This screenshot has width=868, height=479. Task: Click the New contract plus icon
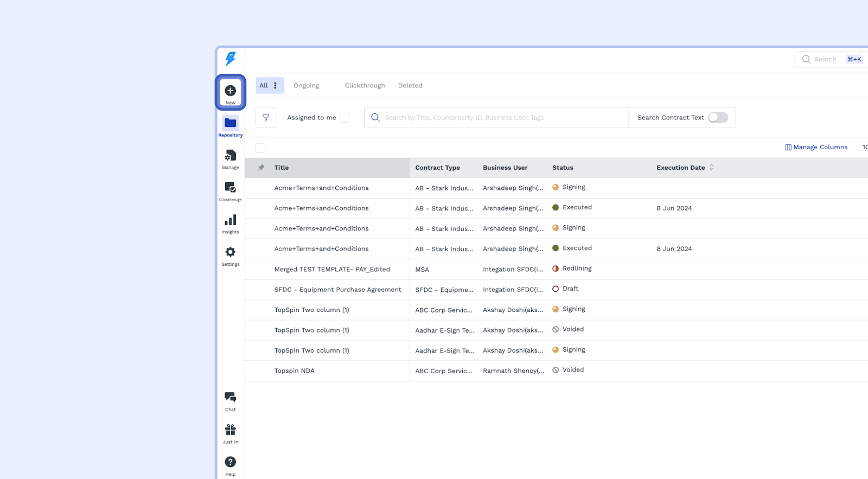(230, 91)
